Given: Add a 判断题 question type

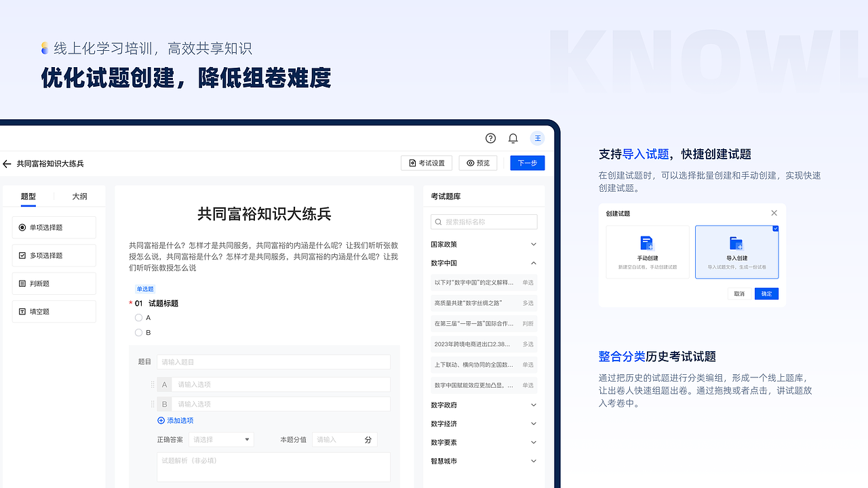Looking at the screenshot, I should point(54,283).
